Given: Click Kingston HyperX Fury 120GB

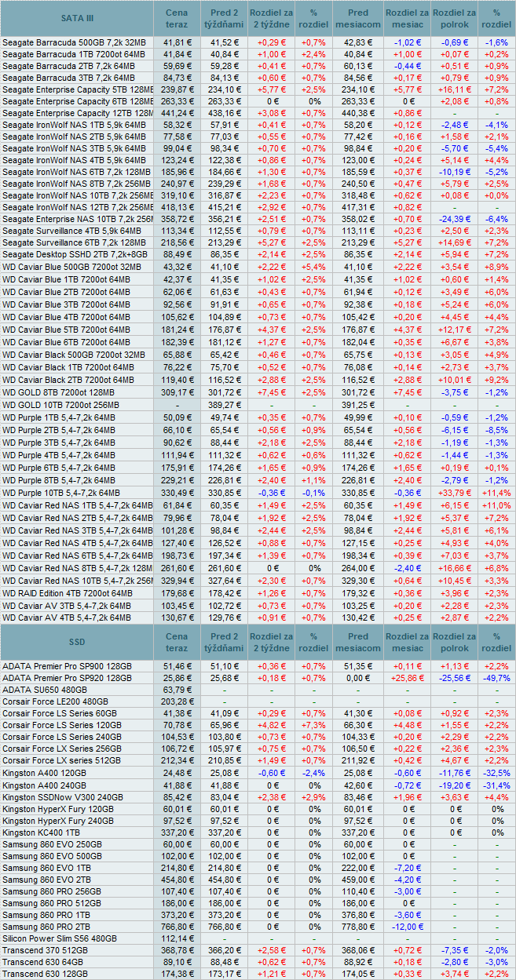Looking at the screenshot, I should pyautogui.click(x=59, y=809).
